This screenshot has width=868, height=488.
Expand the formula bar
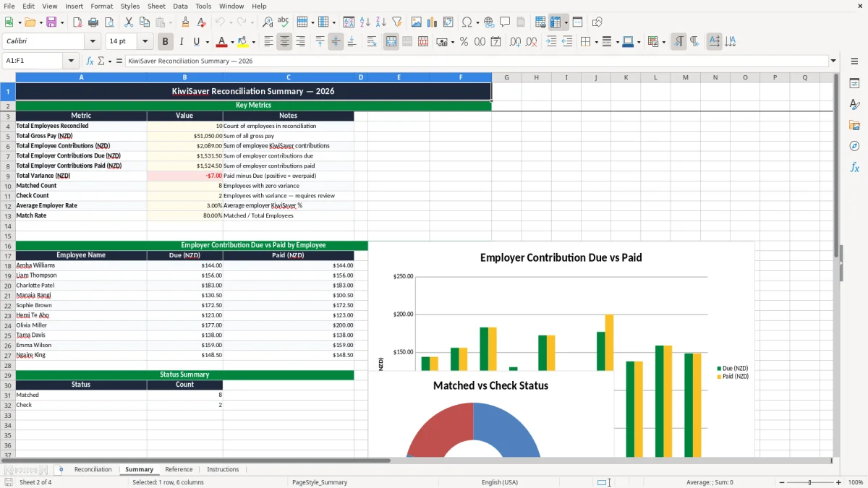833,61
